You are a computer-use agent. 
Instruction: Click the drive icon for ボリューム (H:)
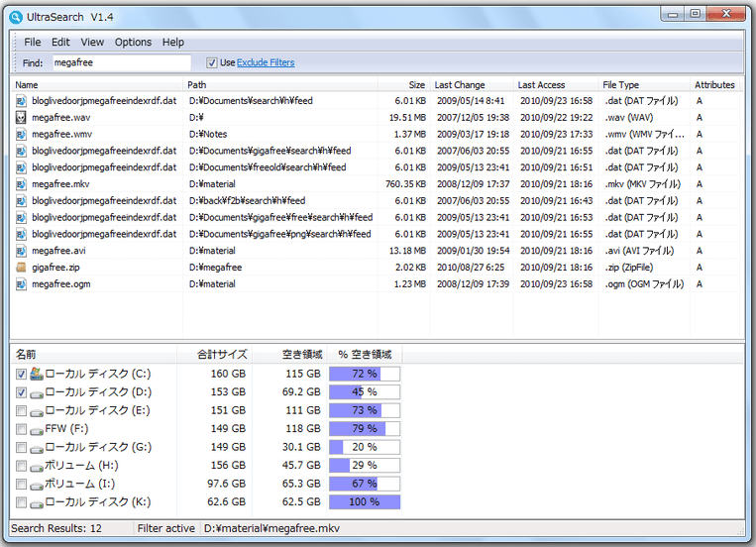pyautogui.click(x=37, y=467)
